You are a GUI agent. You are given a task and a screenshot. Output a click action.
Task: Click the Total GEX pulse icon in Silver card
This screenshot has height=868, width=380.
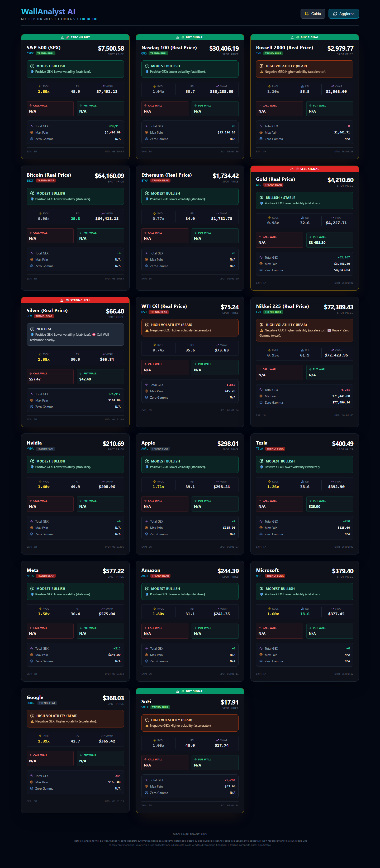[32, 394]
